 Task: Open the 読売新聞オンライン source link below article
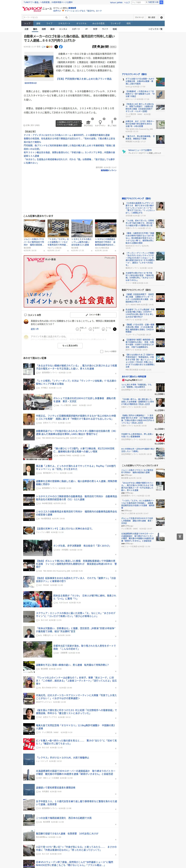click(109, 171)
